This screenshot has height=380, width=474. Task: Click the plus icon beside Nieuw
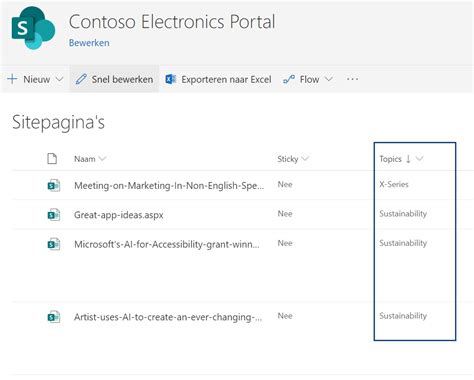coord(12,79)
